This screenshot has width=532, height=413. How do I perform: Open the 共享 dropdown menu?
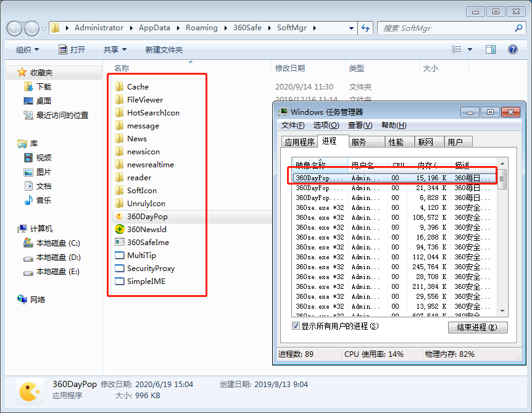tap(115, 49)
